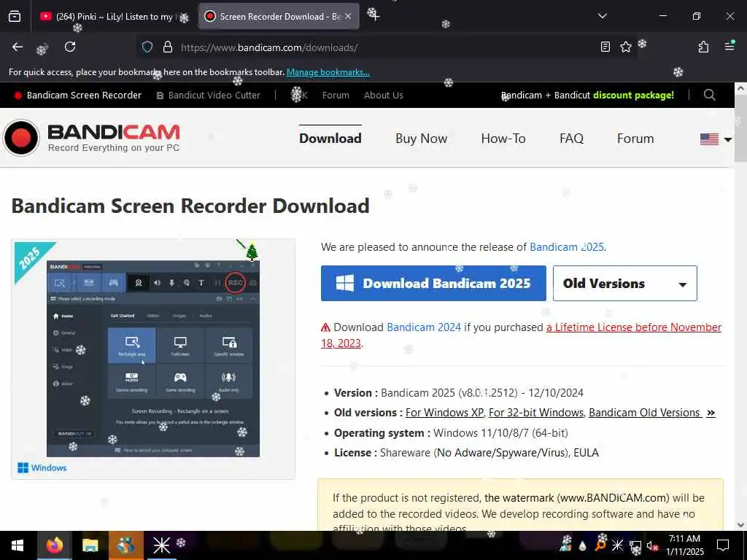Click the site security padlock icon
Viewport: 747px width, 560px height.
[x=167, y=47]
